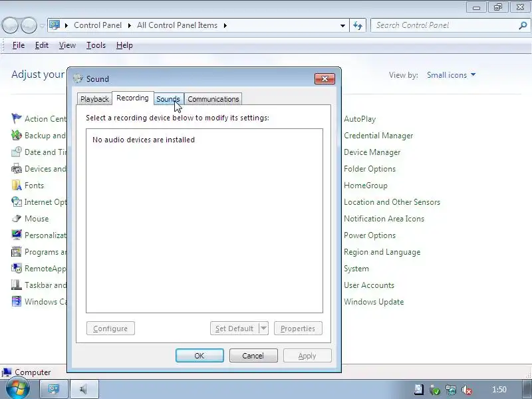Open HomeGroup
This screenshot has height=399, width=532.
[x=365, y=186]
